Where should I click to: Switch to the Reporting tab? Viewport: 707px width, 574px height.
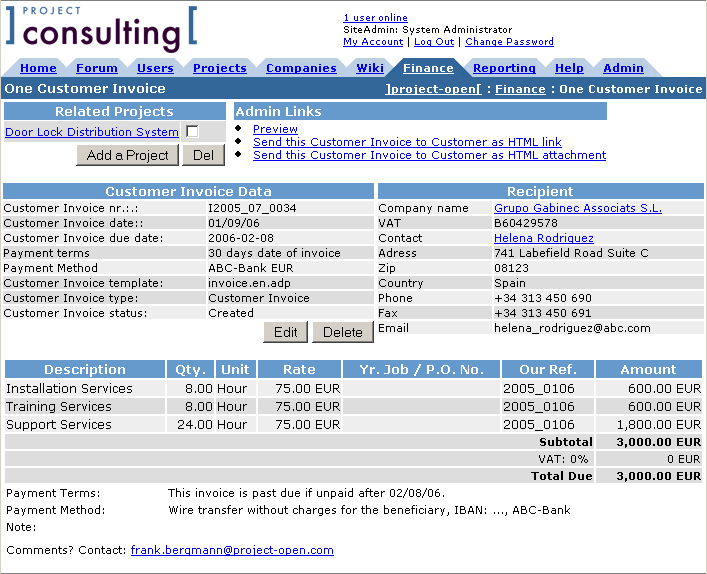click(x=504, y=68)
